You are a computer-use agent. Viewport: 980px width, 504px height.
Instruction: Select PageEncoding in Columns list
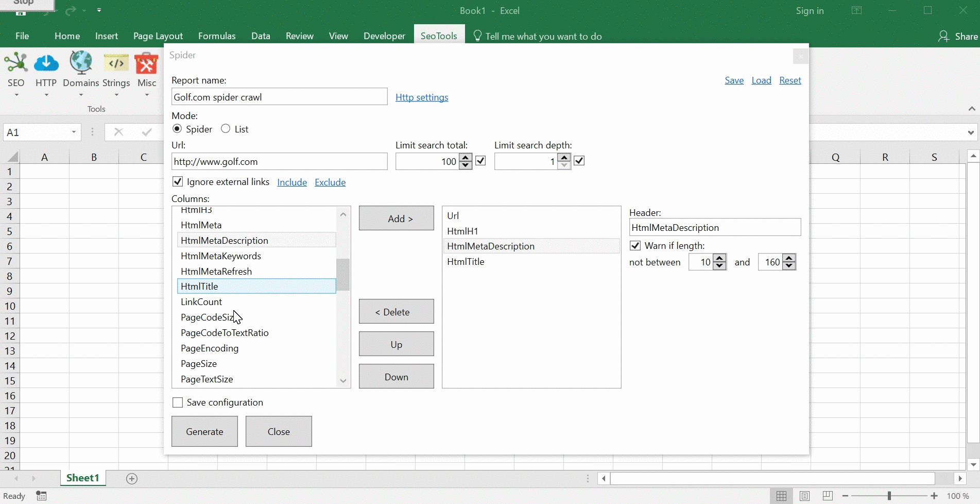tap(256, 348)
